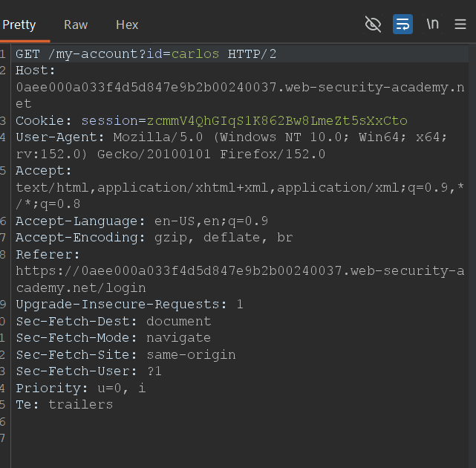Click the Sec-Fetch-User: ?1 line
Image resolution: width=476 pixels, height=468 pixels.
(88, 371)
